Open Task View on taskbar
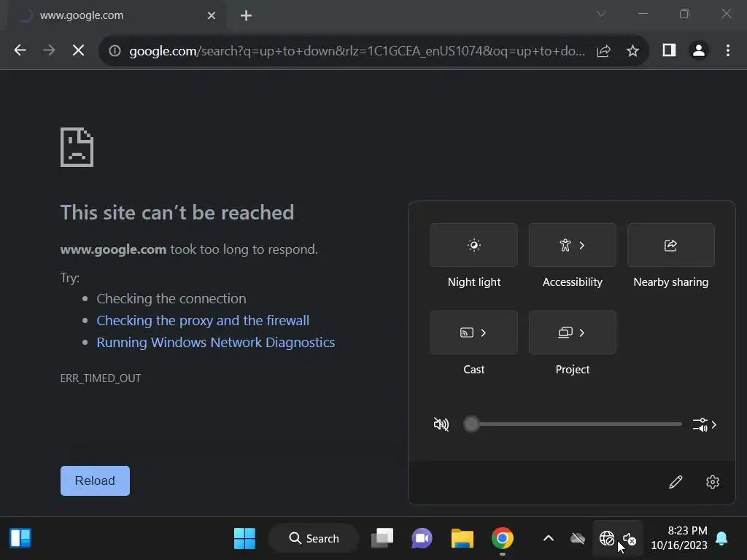The width and height of the screenshot is (747, 560). (x=382, y=539)
